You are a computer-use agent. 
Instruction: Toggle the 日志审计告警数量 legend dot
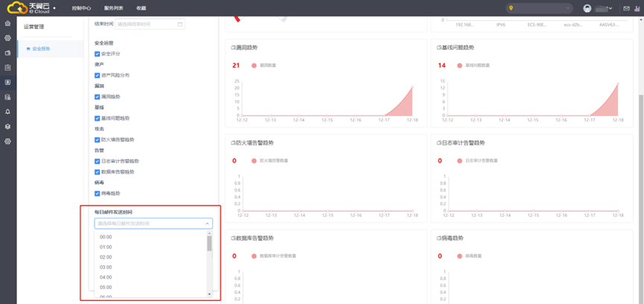click(x=459, y=161)
